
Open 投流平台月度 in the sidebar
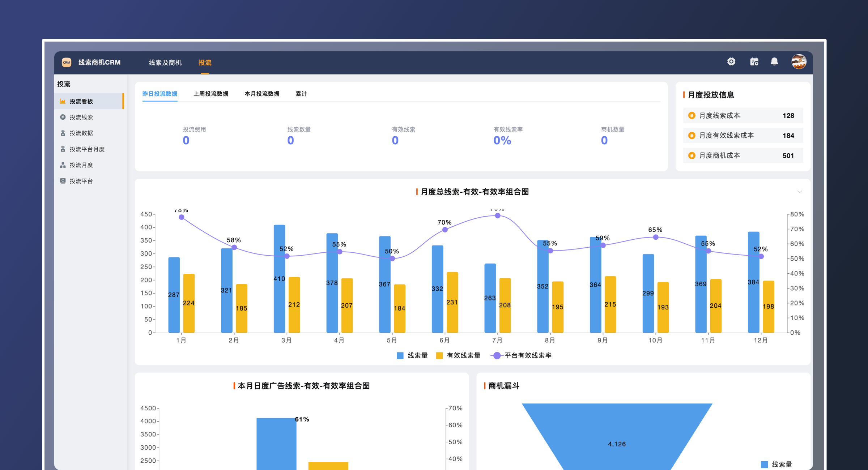pos(87,149)
